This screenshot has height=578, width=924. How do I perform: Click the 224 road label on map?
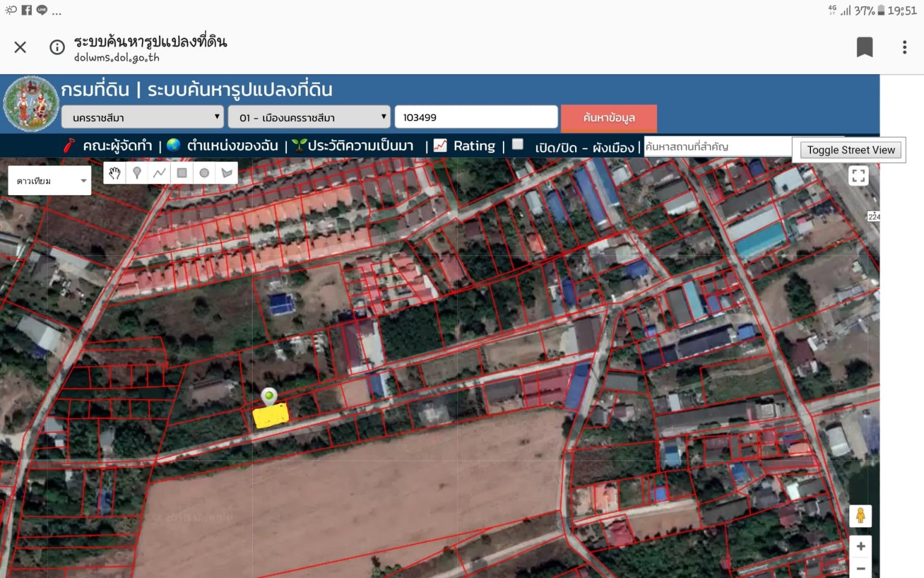873,217
